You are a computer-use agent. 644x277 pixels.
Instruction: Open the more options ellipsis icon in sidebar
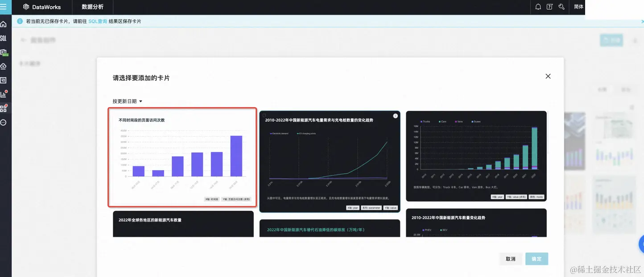coord(4,122)
